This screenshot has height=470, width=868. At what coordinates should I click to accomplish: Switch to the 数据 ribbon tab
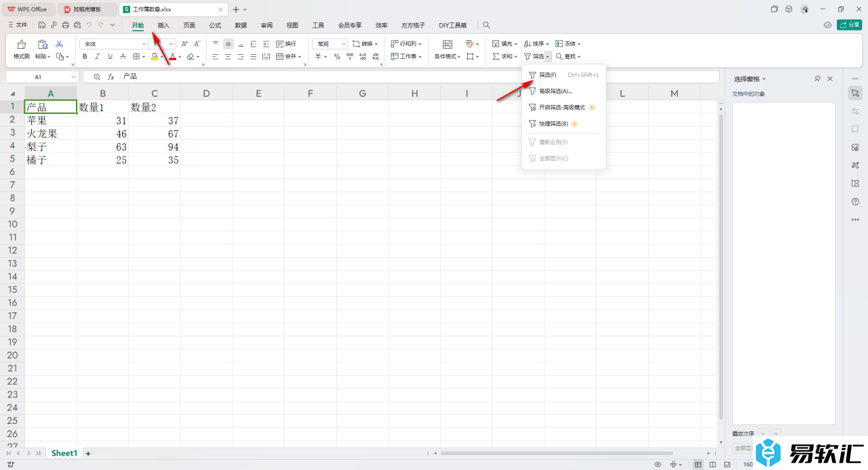(241, 25)
